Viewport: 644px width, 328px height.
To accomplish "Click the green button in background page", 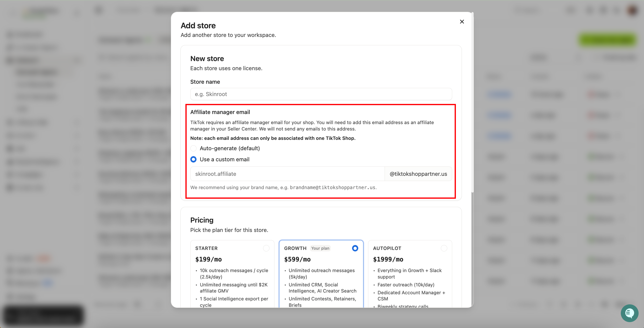I will 608,39.
